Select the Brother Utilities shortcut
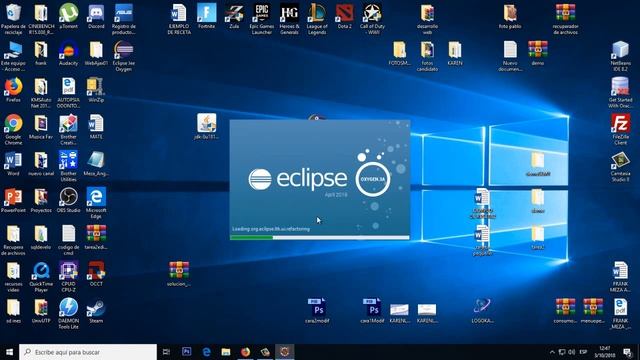Image resolution: width=640 pixels, height=360 pixels. coord(68,166)
